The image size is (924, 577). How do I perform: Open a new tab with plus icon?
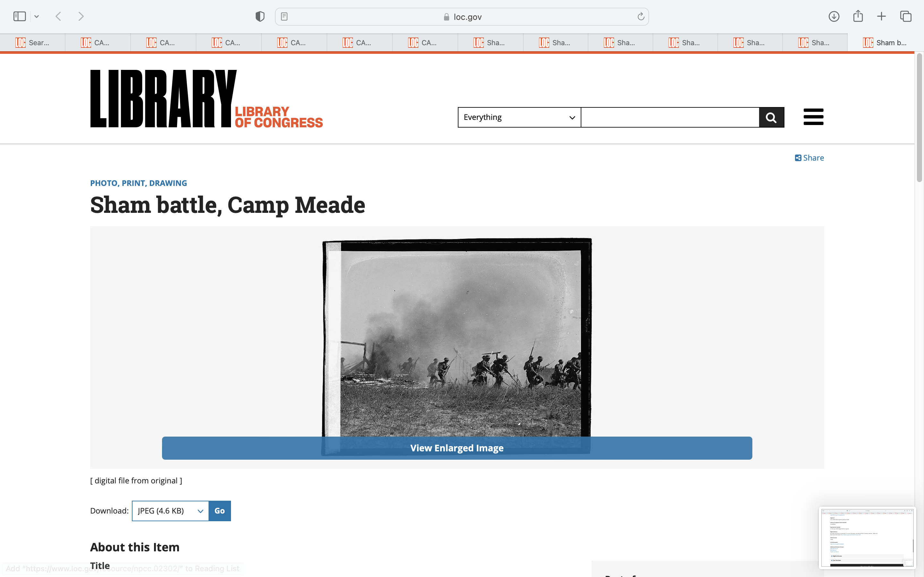[881, 16]
